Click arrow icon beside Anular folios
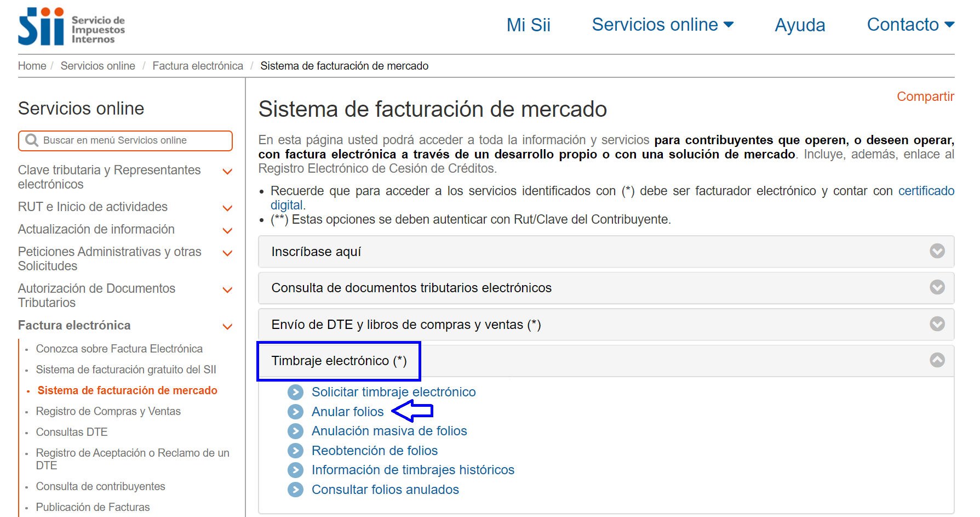This screenshot has height=517, width=980. pos(295,412)
